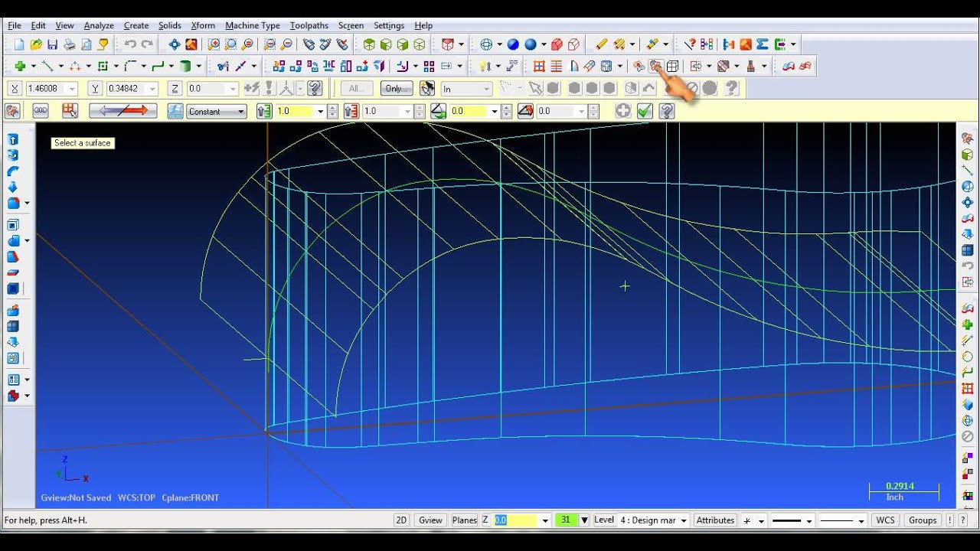Open the Xform menu
This screenshot has height=551, width=980.
pos(203,25)
